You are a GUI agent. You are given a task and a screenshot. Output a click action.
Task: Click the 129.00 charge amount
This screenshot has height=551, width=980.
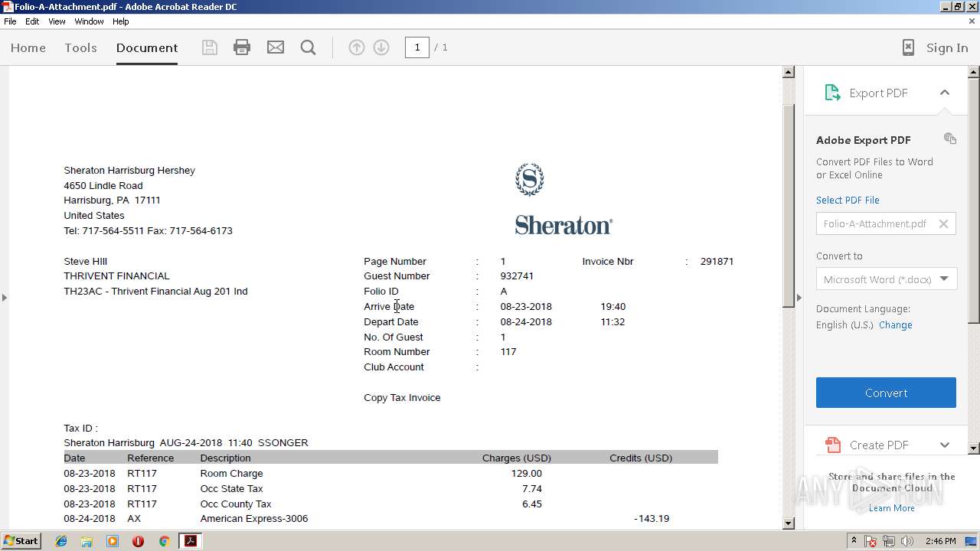[526, 473]
